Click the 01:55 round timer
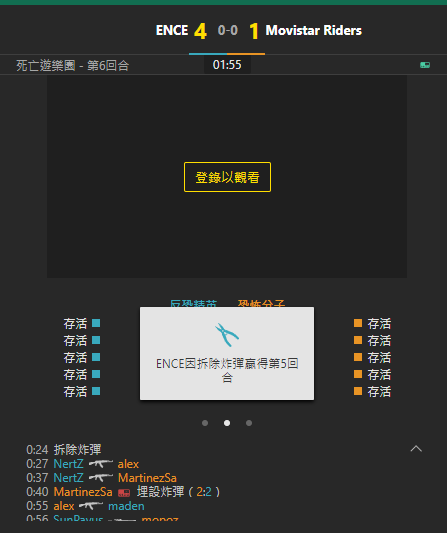 coord(227,65)
